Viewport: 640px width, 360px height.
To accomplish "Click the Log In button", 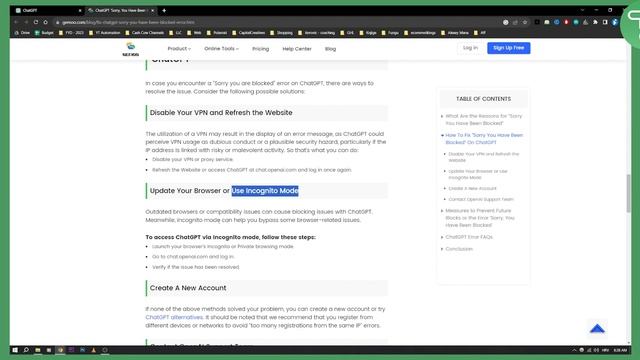I will [x=470, y=48].
